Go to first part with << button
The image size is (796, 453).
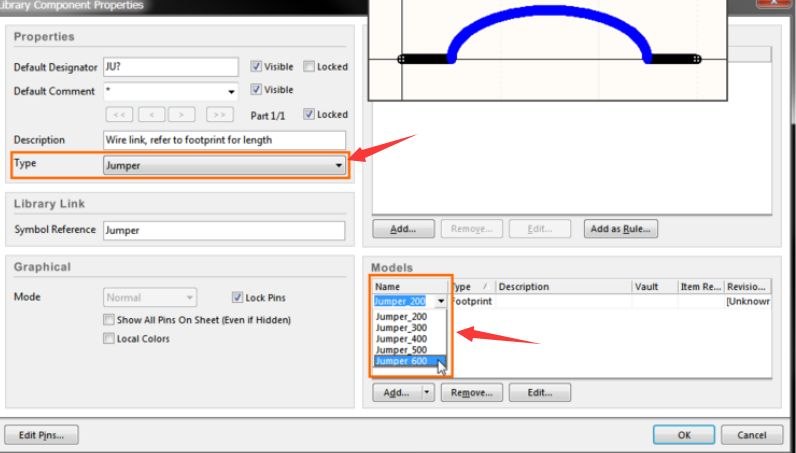(119, 115)
